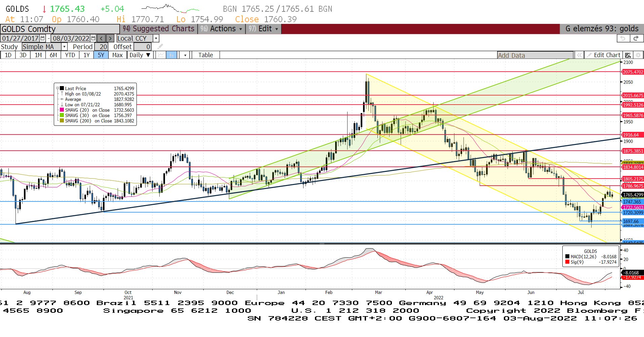
Task: Collapse the price legend box toggle
Action: click(x=57, y=88)
